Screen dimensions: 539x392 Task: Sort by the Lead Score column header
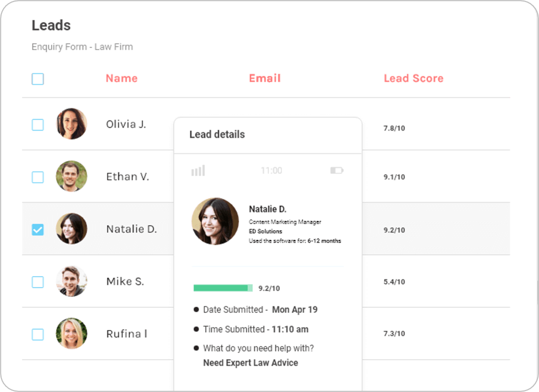(414, 79)
